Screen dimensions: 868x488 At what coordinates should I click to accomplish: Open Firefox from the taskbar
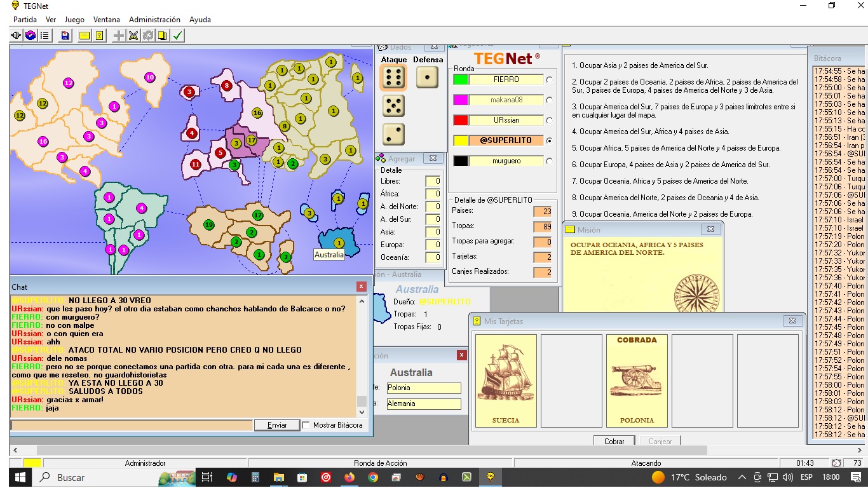349,477
